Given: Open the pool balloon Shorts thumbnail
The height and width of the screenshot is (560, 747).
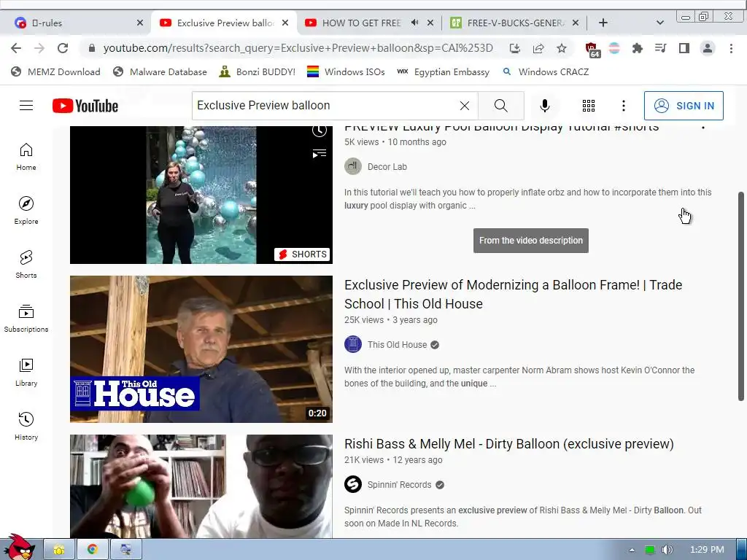Looking at the screenshot, I should pos(201,195).
